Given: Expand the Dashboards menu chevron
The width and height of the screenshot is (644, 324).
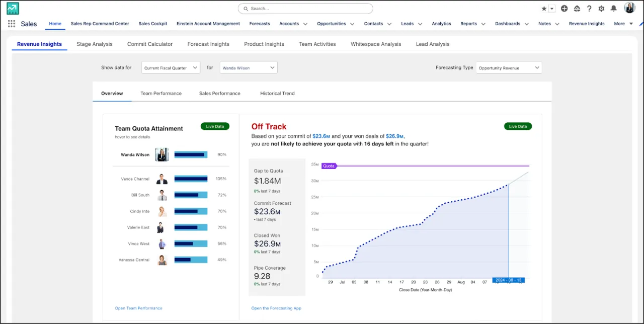Looking at the screenshot, I should click(x=526, y=24).
